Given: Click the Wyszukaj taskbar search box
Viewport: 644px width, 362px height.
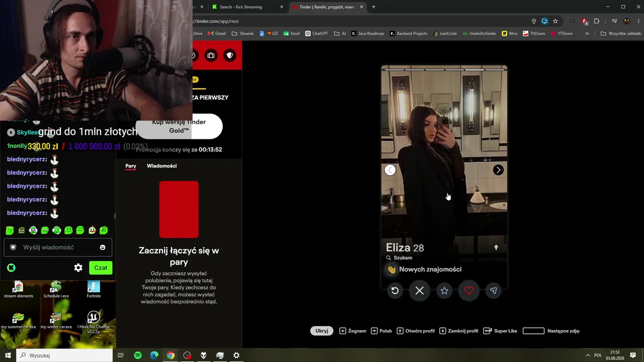Looking at the screenshot, I should [64, 355].
